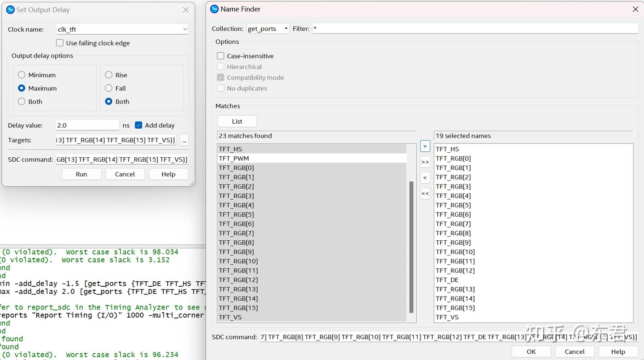Open the Targets browse '...' button
644x360 pixels.
(x=184, y=140)
